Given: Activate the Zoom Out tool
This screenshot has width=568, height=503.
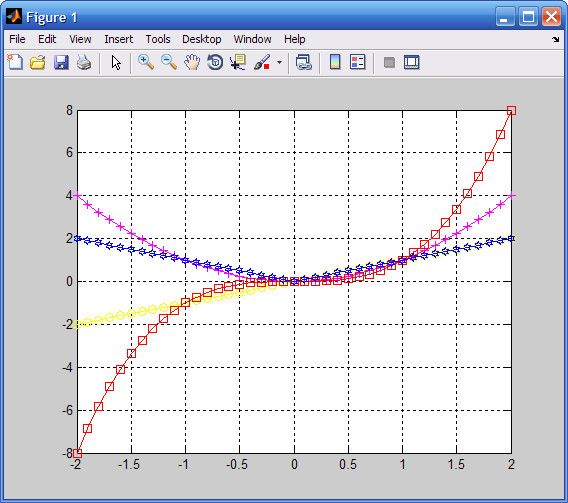Looking at the screenshot, I should (169, 62).
